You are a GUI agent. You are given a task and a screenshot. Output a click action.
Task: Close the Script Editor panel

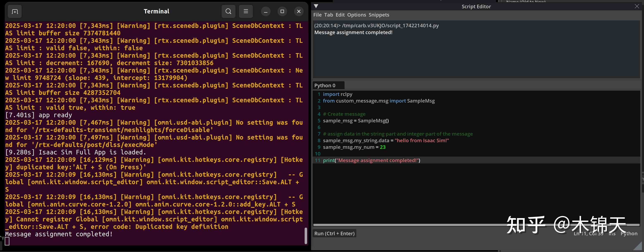point(637,6)
